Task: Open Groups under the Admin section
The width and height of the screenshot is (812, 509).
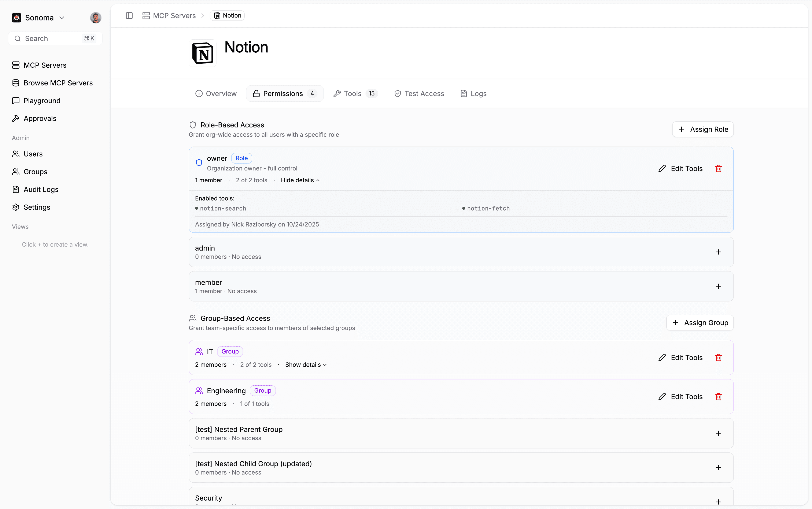Action: (x=35, y=171)
